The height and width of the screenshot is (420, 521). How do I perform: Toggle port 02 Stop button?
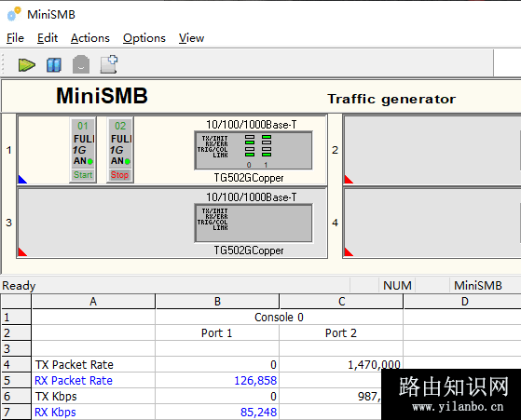120,175
